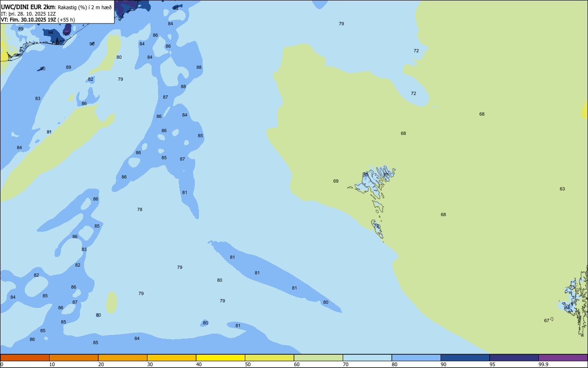Select the legend label '10'
Image resolution: width=588 pixels, height=368 pixels.
point(52,364)
